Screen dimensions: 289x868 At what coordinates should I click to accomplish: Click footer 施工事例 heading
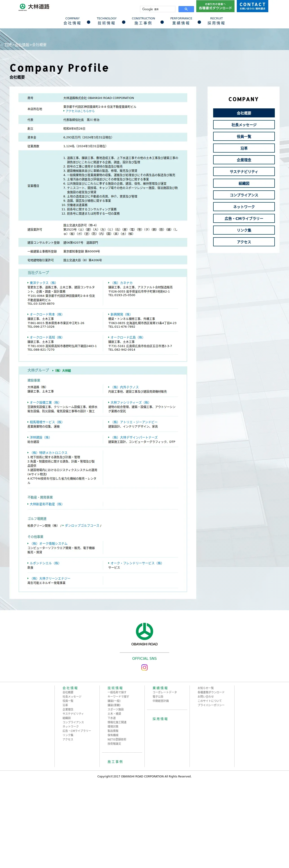point(115,761)
